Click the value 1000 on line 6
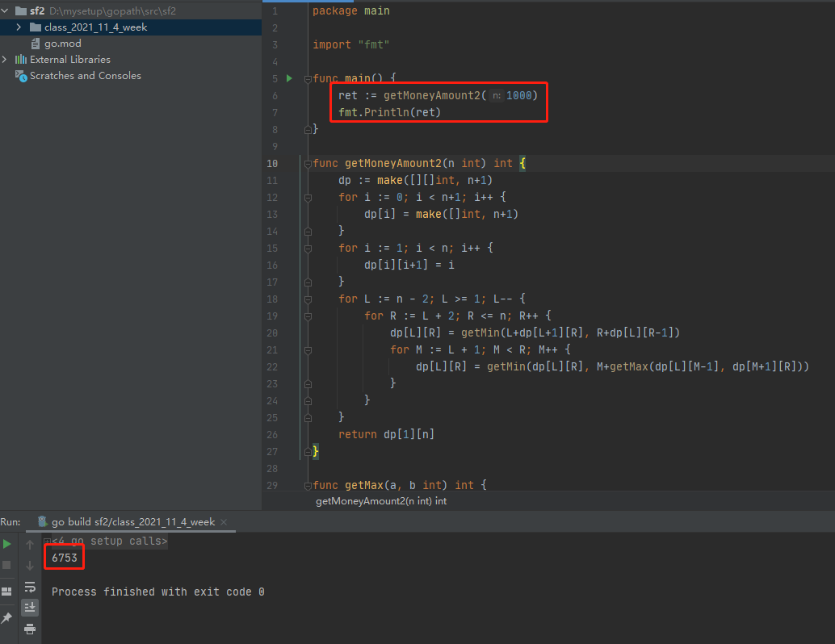 point(519,96)
